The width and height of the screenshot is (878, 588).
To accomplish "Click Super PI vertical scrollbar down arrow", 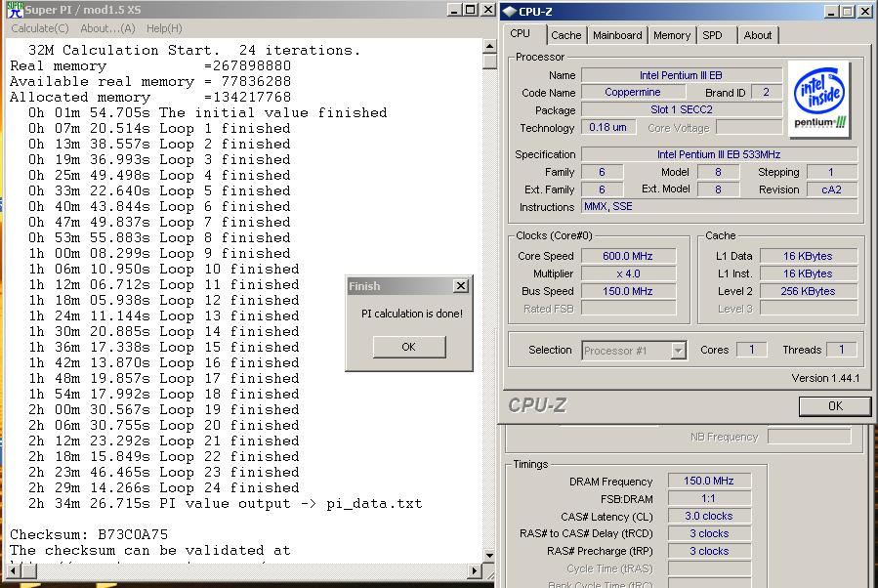I will (x=489, y=556).
